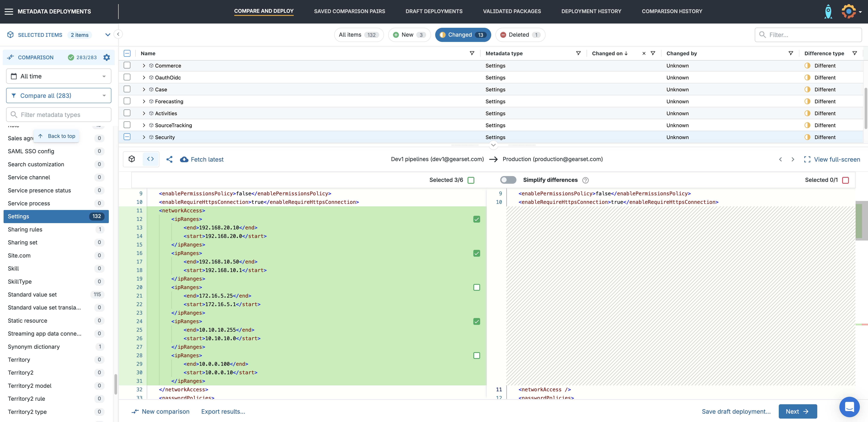Open Saved Comparison Pairs tab

pos(349,11)
